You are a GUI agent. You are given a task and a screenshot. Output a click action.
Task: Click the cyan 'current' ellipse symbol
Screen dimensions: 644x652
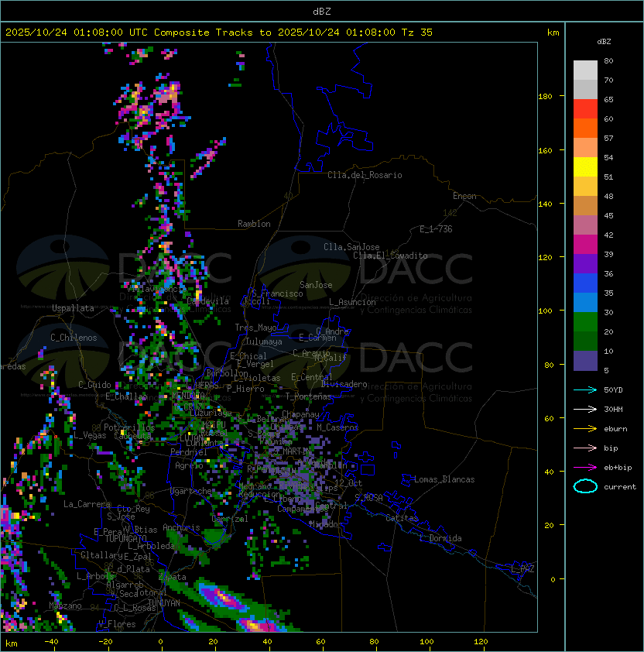coord(585,486)
